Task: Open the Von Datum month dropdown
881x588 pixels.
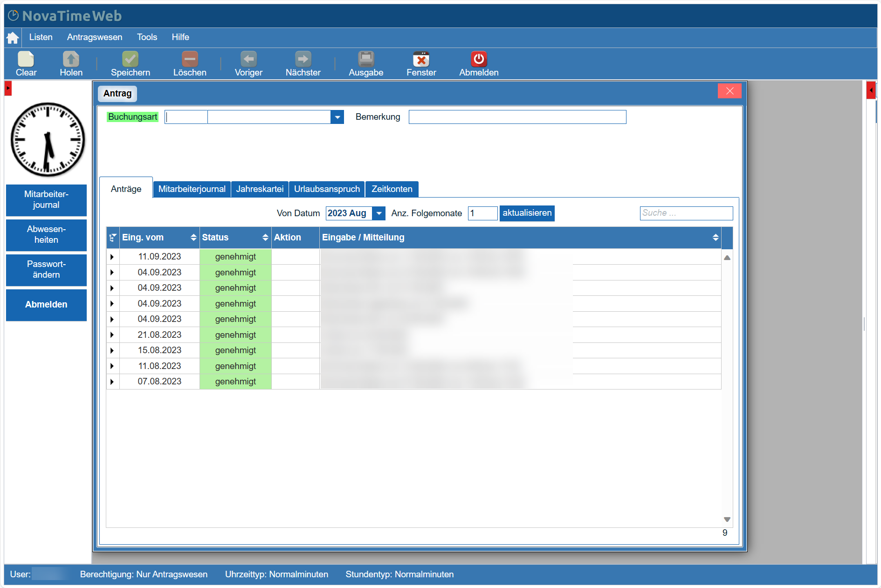Action: 379,213
